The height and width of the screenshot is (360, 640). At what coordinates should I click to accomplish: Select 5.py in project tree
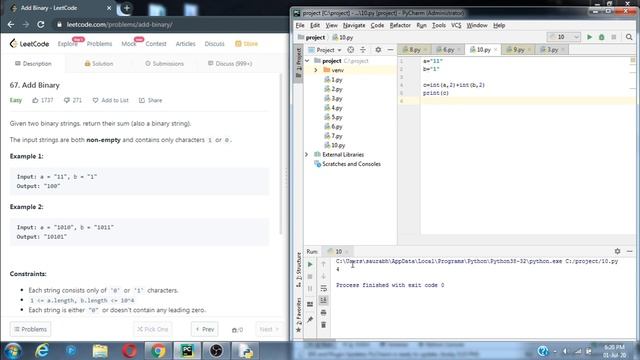333,117
